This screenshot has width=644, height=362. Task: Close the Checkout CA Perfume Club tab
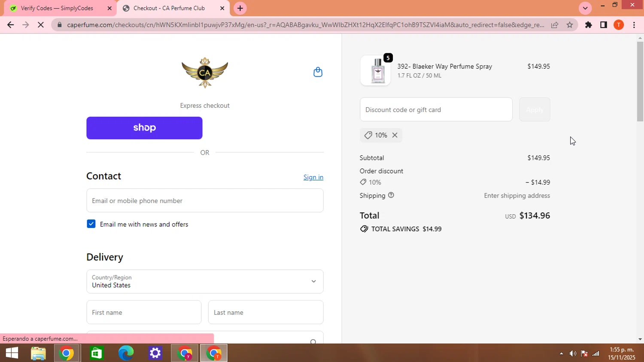tap(222, 8)
